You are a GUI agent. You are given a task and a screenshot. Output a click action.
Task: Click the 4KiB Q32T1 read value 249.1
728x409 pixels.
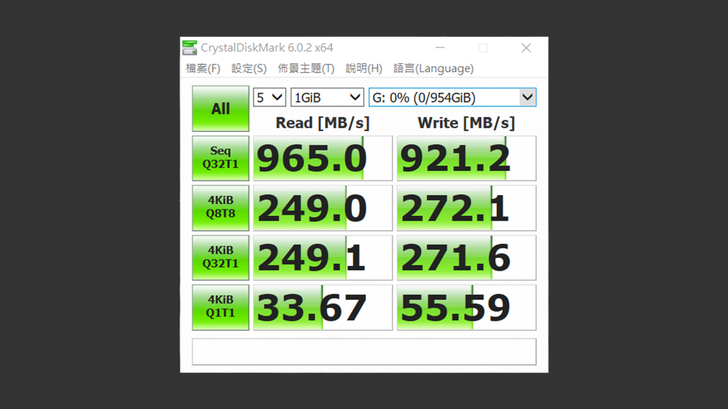[x=323, y=258]
